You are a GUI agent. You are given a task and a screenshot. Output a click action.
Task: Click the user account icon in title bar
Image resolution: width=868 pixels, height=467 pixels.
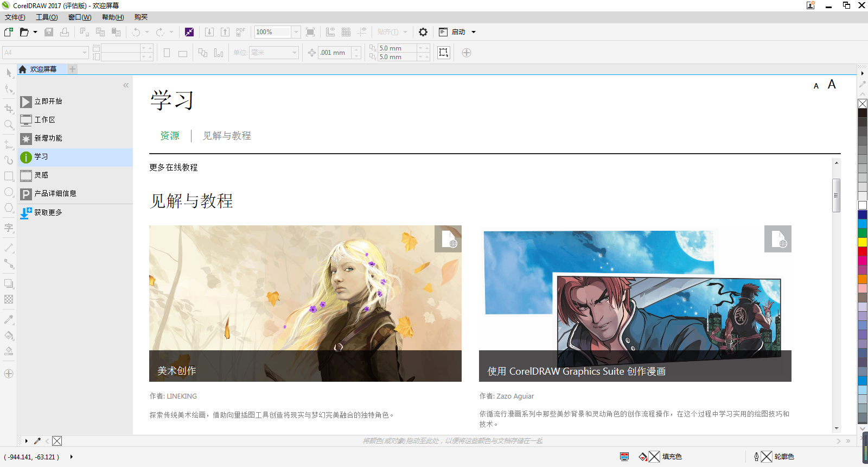point(810,5)
